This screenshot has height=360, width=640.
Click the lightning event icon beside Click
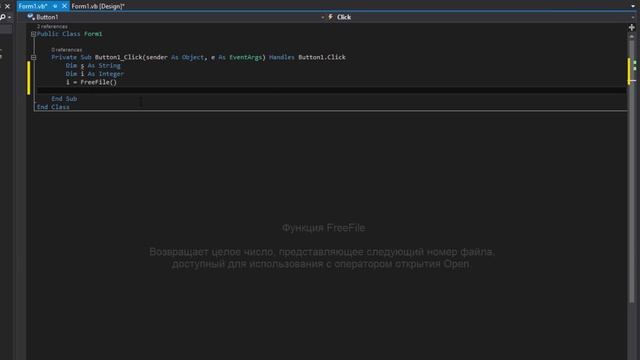tap(331, 17)
